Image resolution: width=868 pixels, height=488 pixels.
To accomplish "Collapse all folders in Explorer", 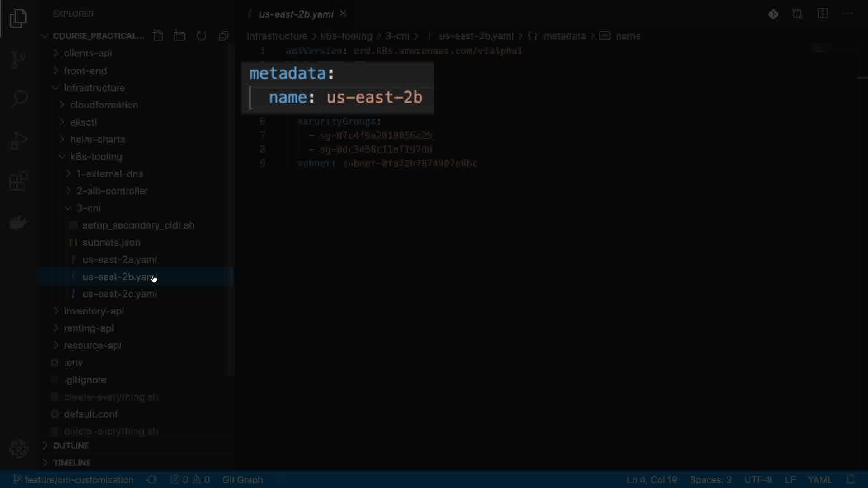I will coord(223,36).
